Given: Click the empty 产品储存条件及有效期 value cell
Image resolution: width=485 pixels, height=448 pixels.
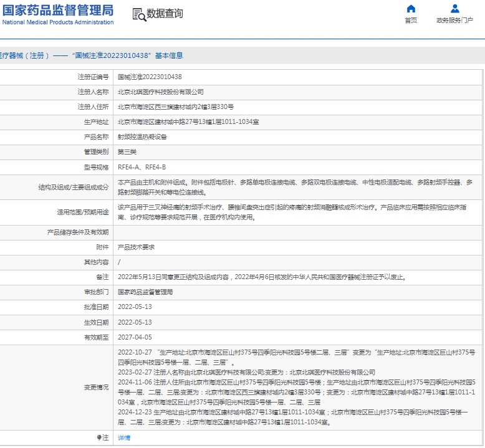Looking at the screenshot, I should tap(297, 232).
